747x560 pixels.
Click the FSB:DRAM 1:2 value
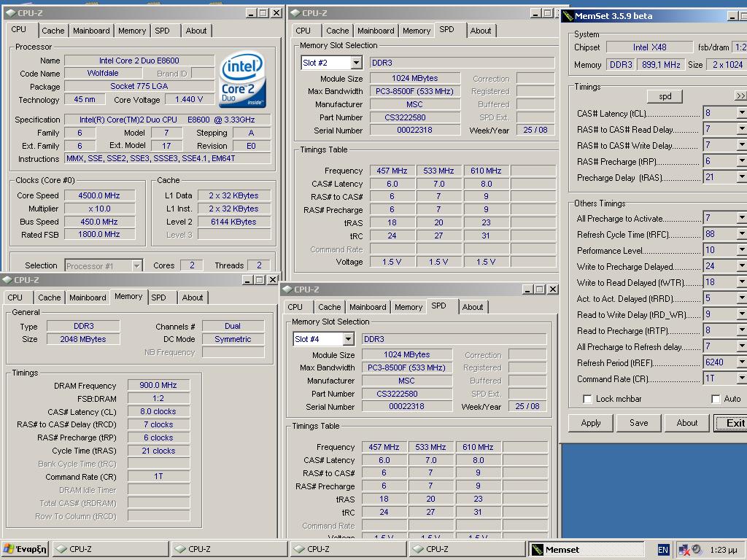click(158, 399)
